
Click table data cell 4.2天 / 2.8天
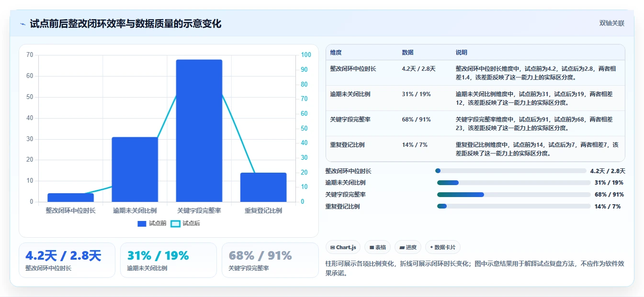[419, 69]
